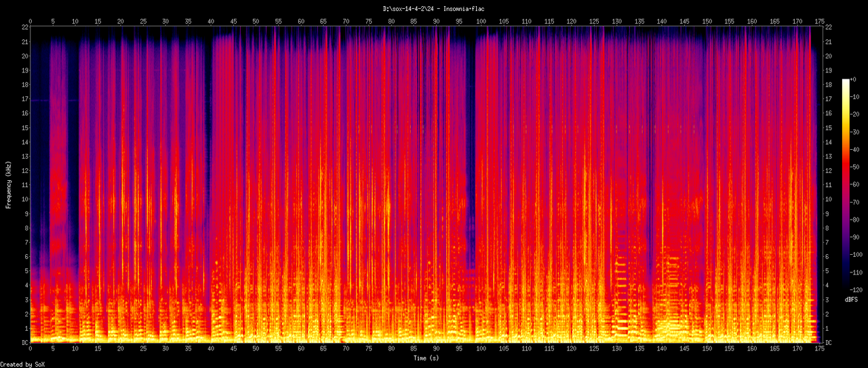This screenshot has height=368, width=868.
Task: Click "140" on the bottom time axis
Action: tap(661, 350)
